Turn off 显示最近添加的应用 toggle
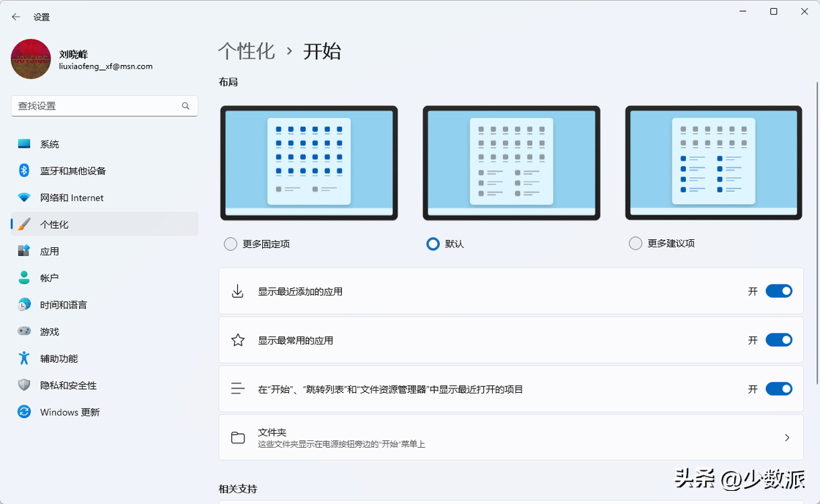Viewport: 820px width, 504px height. [x=778, y=291]
